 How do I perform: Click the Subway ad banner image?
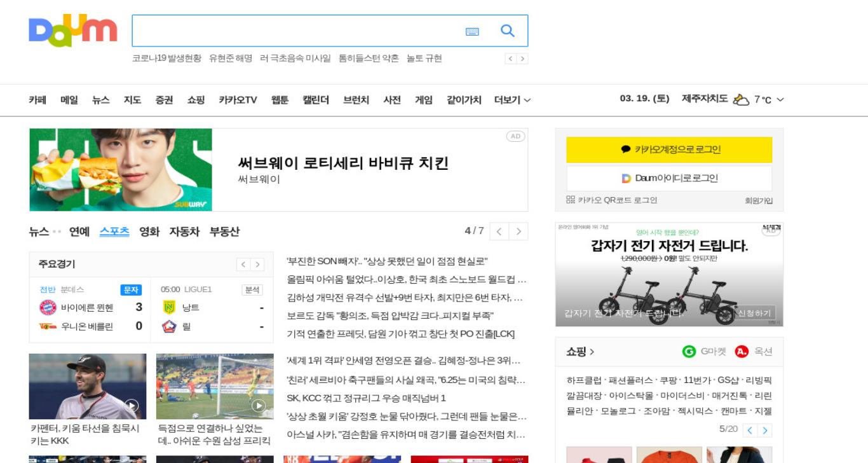(x=121, y=170)
